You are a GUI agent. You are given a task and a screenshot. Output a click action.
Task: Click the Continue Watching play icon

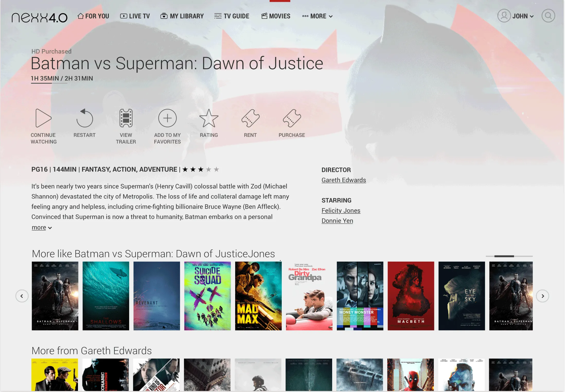(43, 118)
